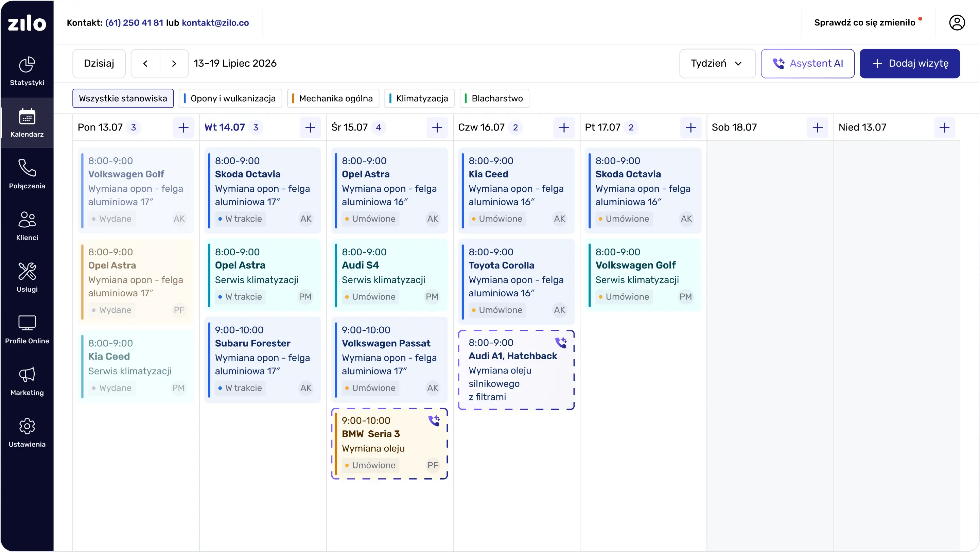Image resolution: width=980 pixels, height=552 pixels.
Task: Open Monday's Volkswagen Golf appointment
Action: click(136, 190)
